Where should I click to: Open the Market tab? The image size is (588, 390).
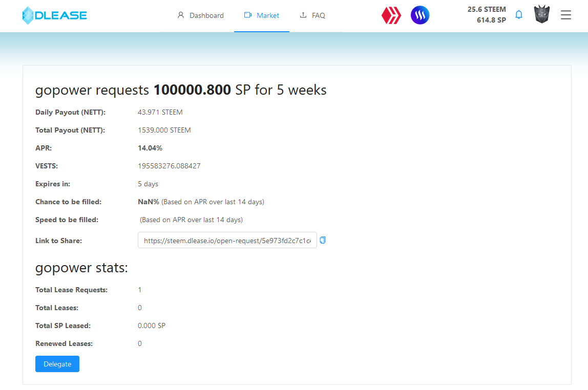pos(262,15)
